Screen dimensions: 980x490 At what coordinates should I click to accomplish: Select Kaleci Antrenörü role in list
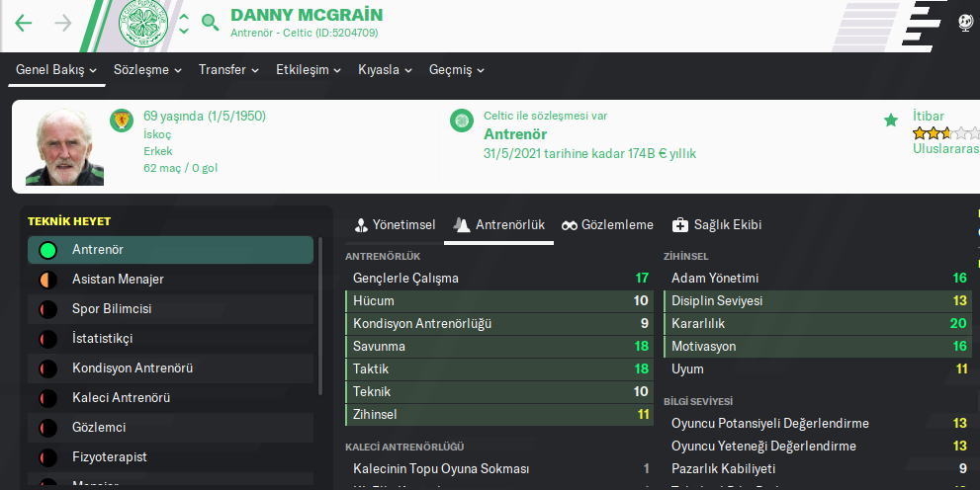pos(122,398)
